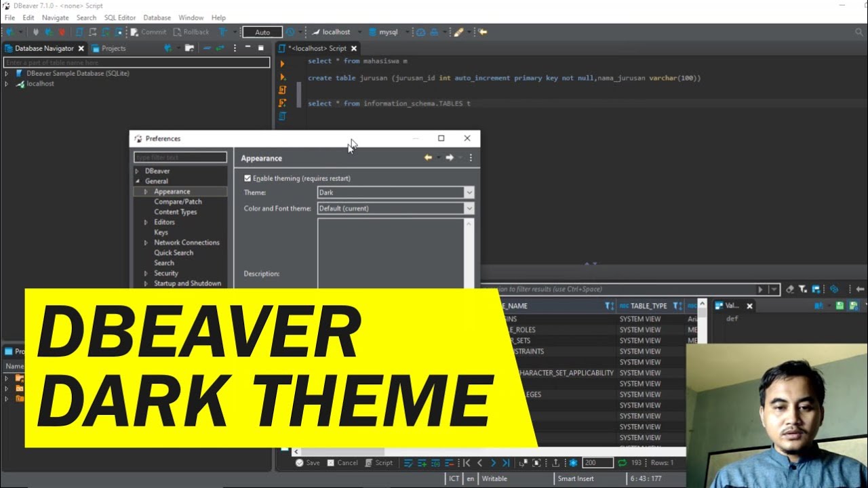Close the Value viewer panel

pyautogui.click(x=749, y=306)
